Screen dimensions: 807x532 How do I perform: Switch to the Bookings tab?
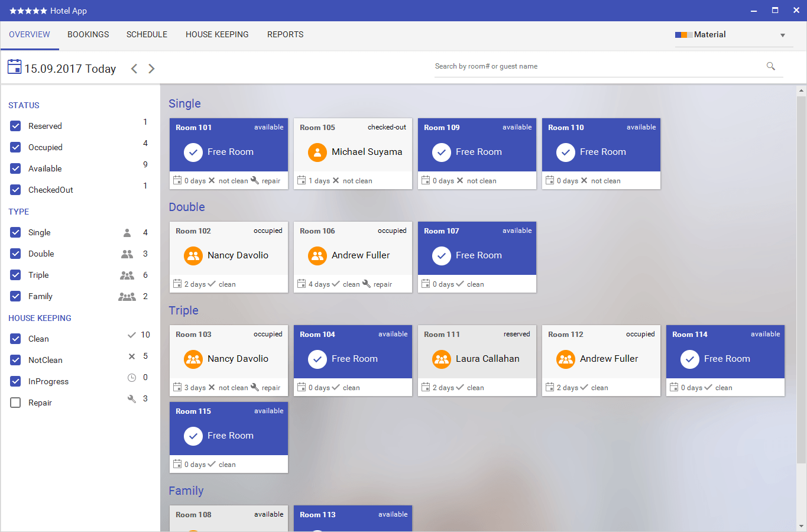[x=88, y=35]
